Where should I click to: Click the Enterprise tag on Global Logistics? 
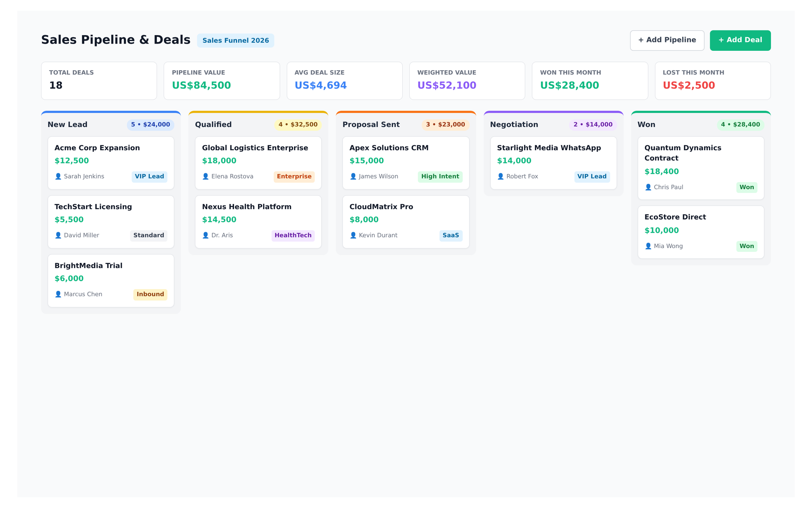pos(294,177)
